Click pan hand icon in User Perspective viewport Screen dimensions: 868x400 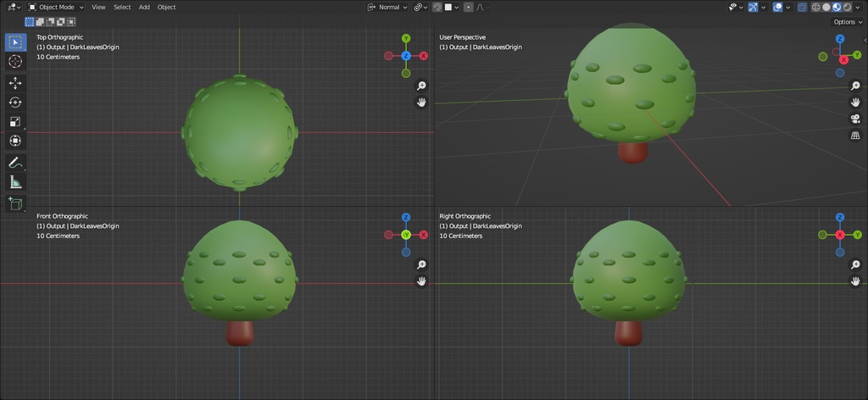tap(855, 103)
